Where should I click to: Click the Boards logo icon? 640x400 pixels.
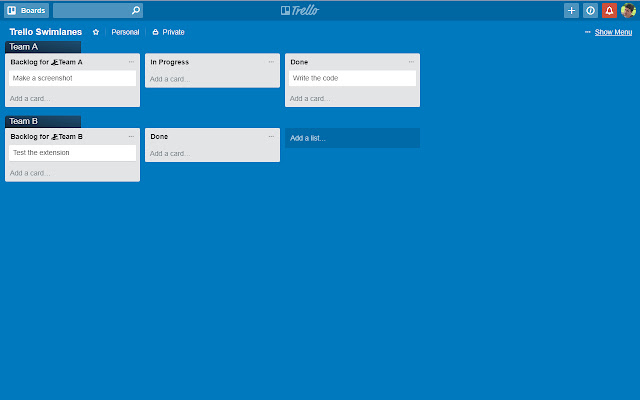pos(12,11)
